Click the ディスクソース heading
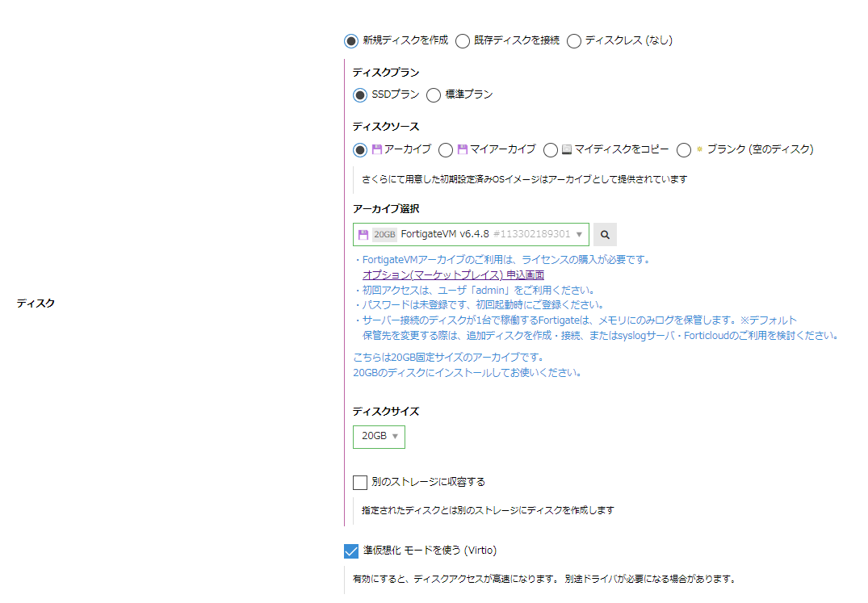The width and height of the screenshot is (868, 603). [x=386, y=127]
